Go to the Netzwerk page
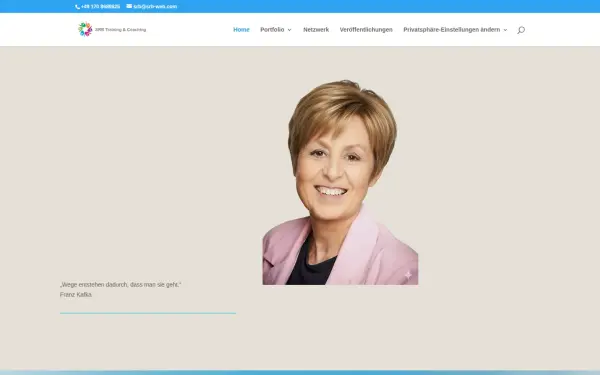 (x=316, y=29)
